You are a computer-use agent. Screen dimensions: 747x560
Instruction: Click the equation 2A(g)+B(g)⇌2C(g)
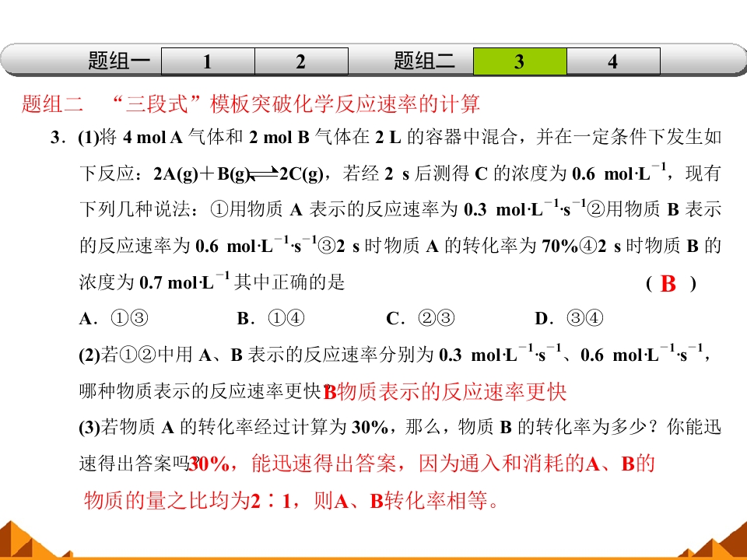[x=238, y=173]
